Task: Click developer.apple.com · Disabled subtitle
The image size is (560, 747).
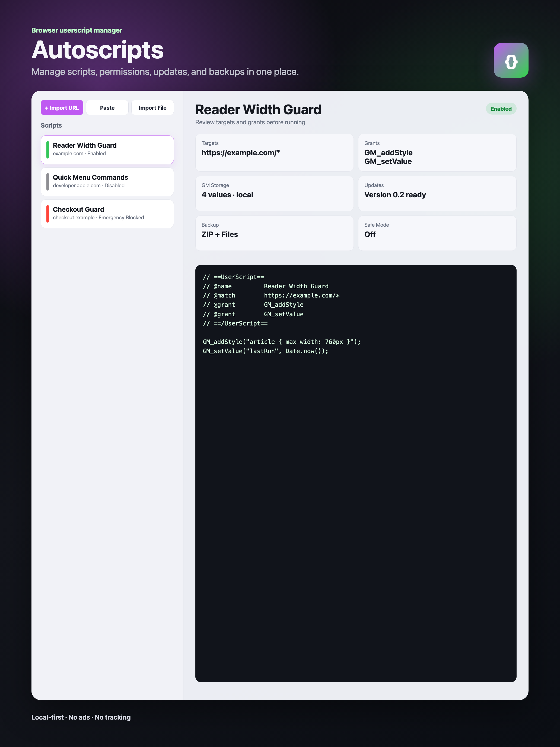Action: tap(89, 185)
